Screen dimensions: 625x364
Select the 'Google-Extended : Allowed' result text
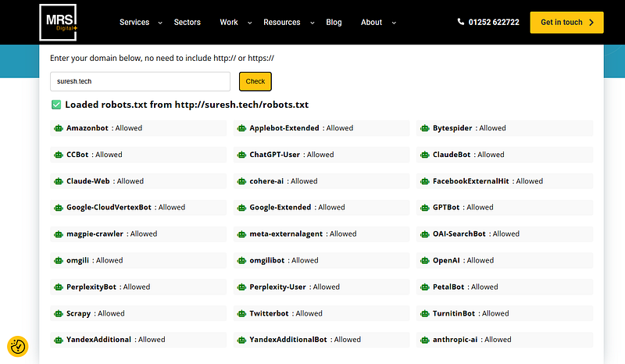[298, 207]
